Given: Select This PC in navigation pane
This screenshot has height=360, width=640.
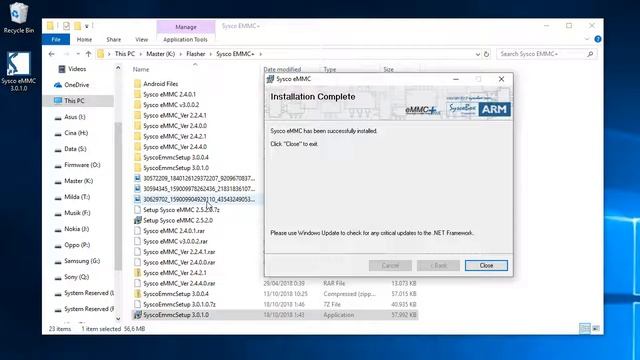Looking at the screenshot, I should point(74,101).
